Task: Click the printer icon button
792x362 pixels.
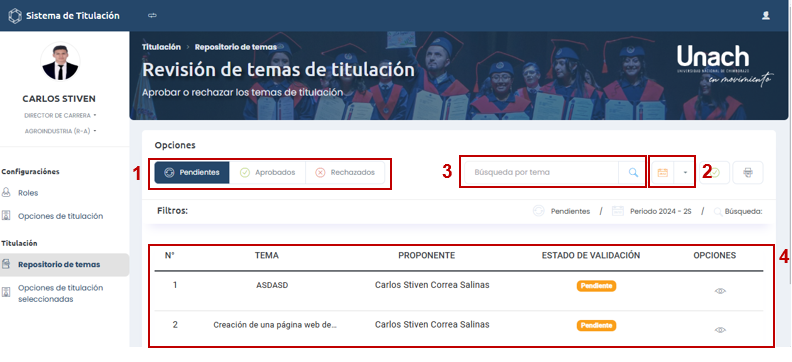Action: (748, 173)
